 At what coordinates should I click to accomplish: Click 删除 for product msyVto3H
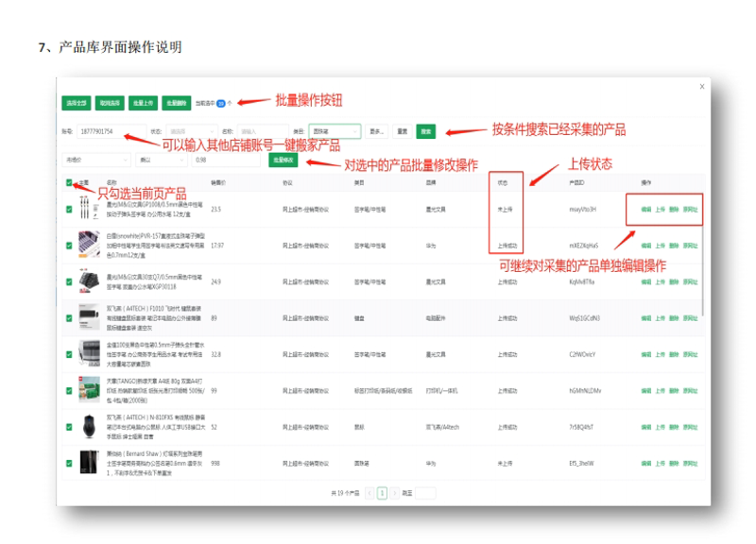coord(674,210)
